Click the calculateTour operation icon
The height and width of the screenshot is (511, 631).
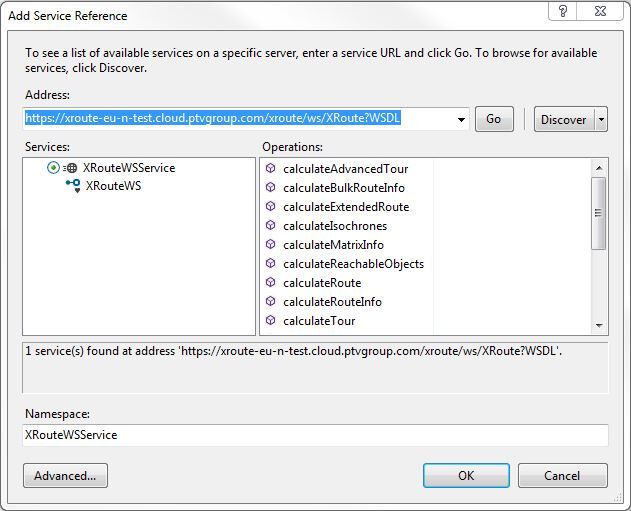[x=270, y=320]
